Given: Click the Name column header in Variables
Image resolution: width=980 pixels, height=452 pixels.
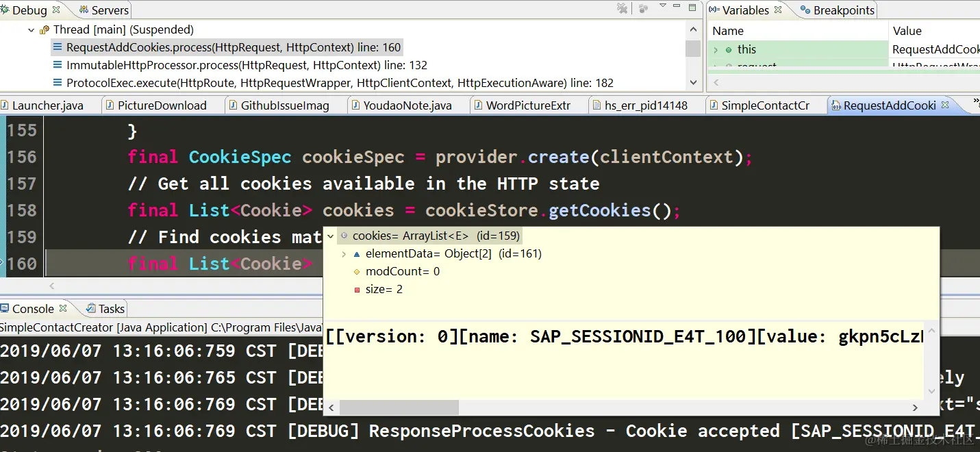Looking at the screenshot, I should point(728,31).
